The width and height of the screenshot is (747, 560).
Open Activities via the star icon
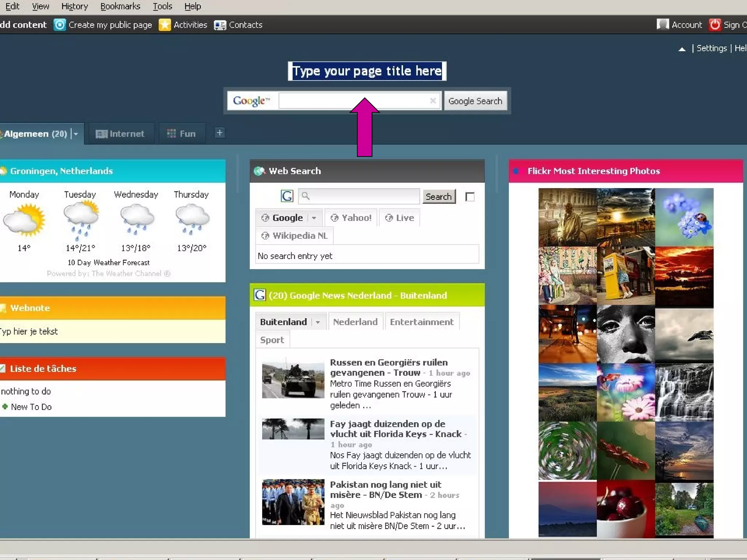(165, 25)
